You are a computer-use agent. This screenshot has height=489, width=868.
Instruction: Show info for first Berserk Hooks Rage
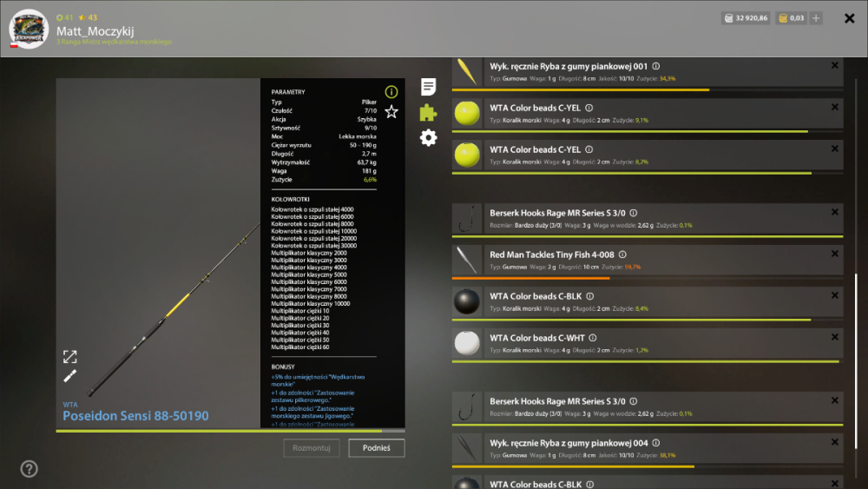(634, 213)
